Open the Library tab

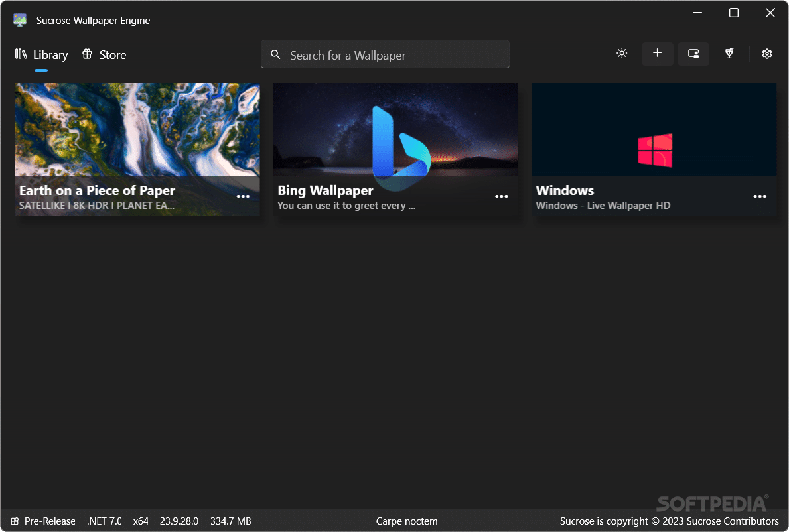tap(41, 55)
